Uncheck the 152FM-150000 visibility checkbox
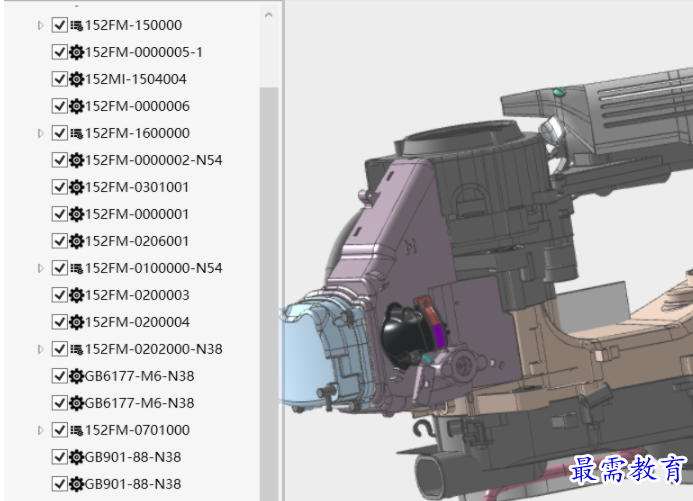The height and width of the screenshot is (501, 693). click(x=60, y=25)
